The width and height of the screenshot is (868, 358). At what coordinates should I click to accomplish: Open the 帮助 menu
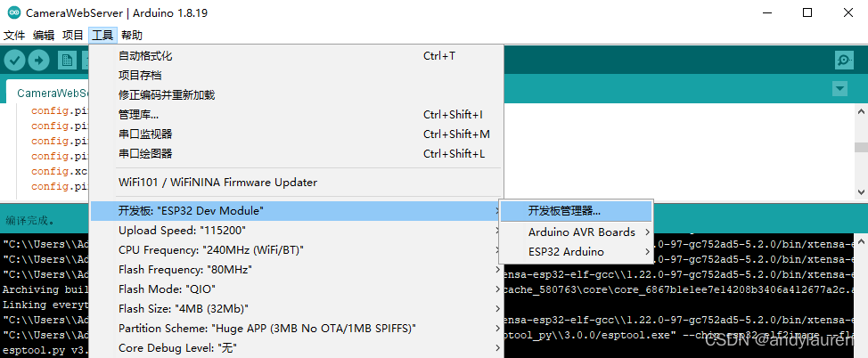point(131,36)
